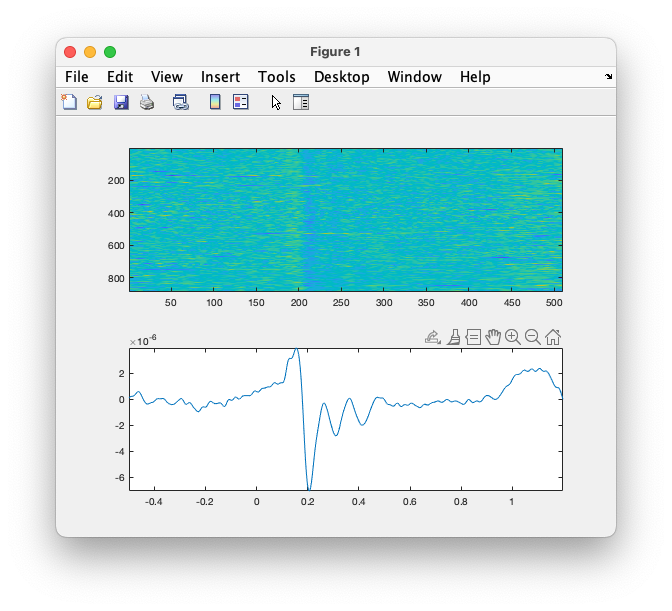Viewport: 672px width, 611px height.
Task: Click the toolbar dock arrow at menu bar right
Action: (x=608, y=77)
